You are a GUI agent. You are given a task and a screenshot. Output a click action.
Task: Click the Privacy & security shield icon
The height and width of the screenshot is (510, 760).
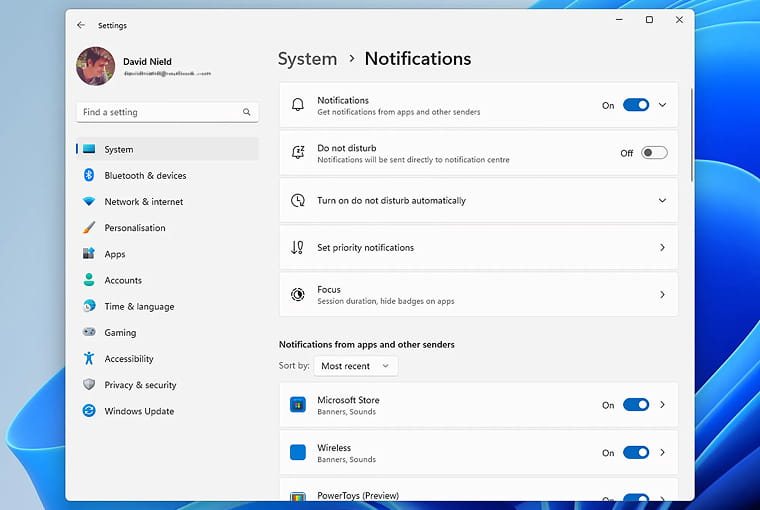89,385
